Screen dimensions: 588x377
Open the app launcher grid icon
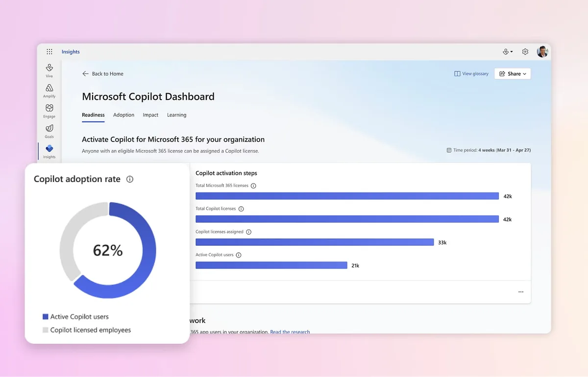(49, 52)
